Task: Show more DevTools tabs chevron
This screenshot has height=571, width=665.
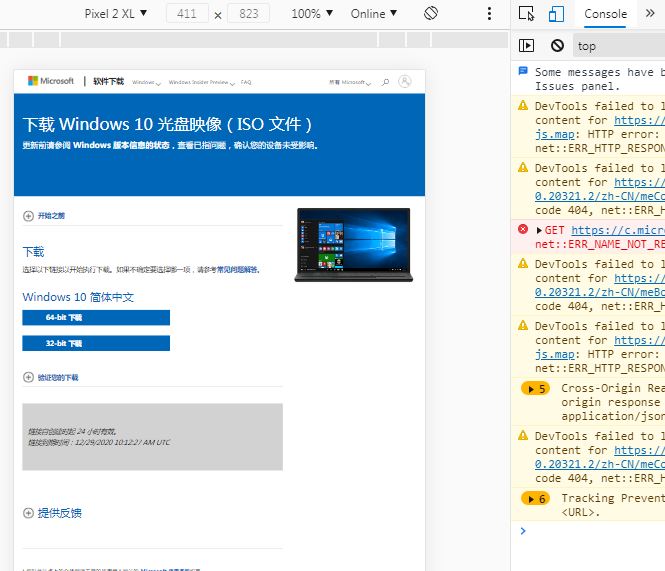Action: pyautogui.click(x=650, y=14)
